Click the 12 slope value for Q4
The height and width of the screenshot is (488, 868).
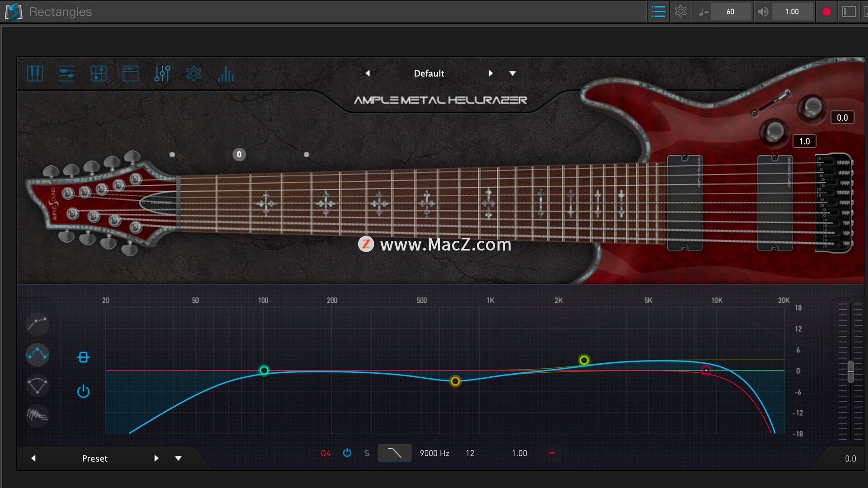click(470, 453)
